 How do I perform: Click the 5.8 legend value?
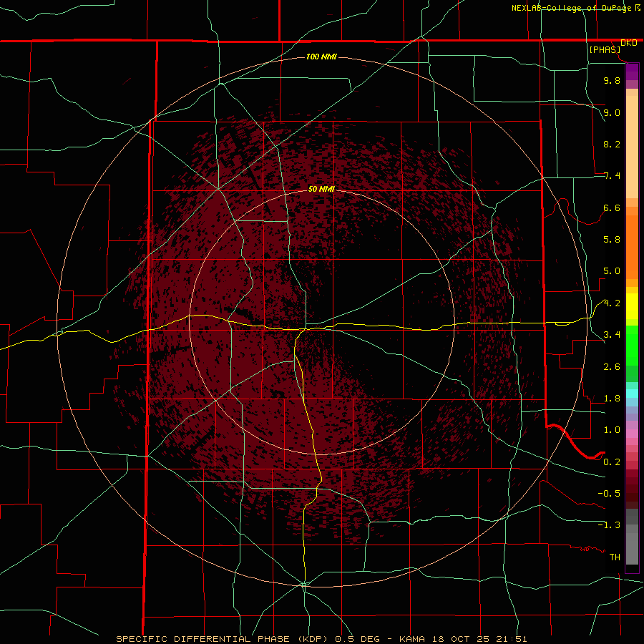point(612,240)
